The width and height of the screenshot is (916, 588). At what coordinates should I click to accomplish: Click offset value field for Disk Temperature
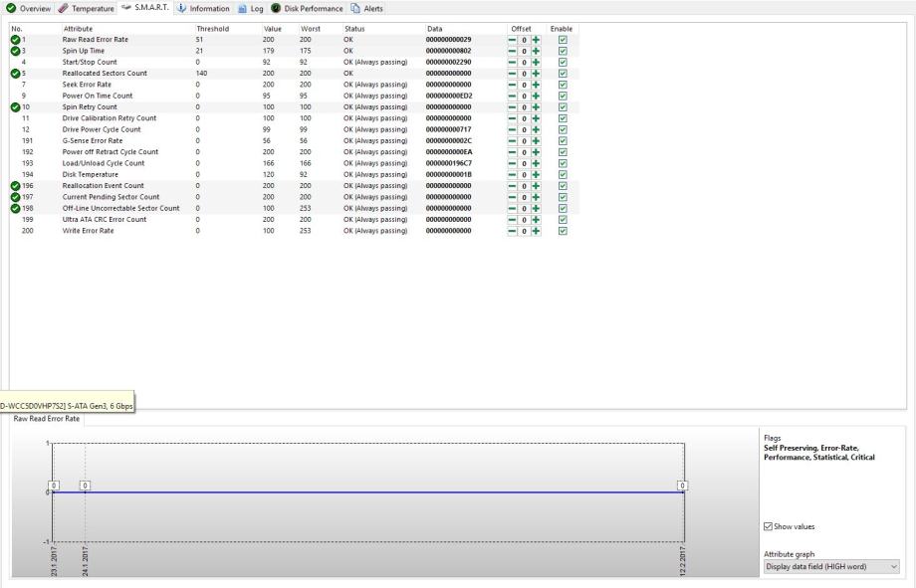524,174
